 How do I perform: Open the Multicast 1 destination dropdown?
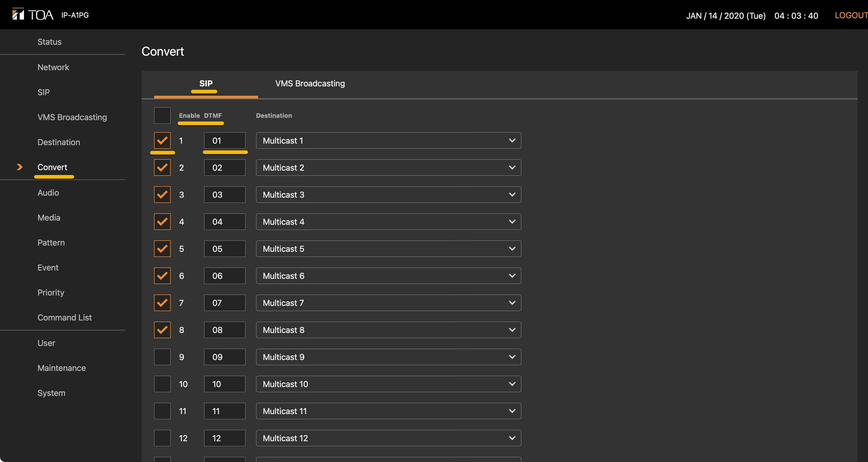click(x=388, y=140)
